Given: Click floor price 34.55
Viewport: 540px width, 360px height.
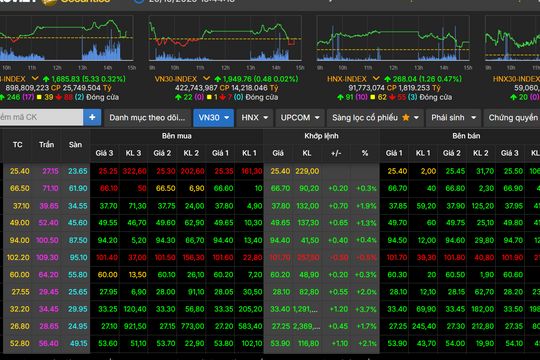Looking at the screenshot, I should (x=78, y=206).
